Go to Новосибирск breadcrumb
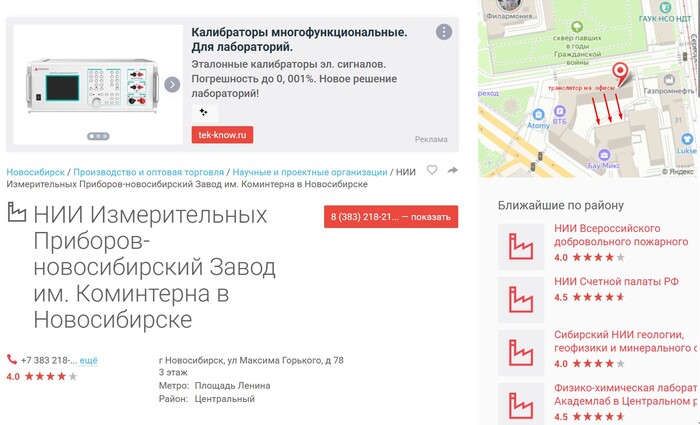 click(35, 172)
